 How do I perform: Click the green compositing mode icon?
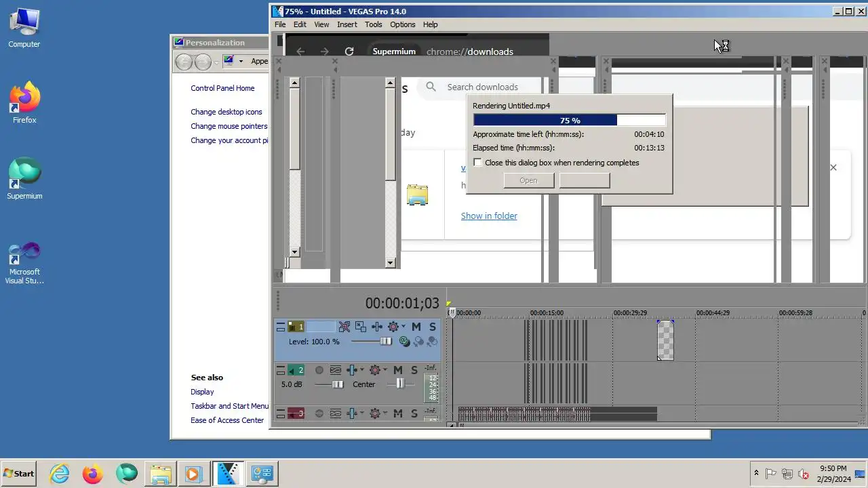click(405, 342)
